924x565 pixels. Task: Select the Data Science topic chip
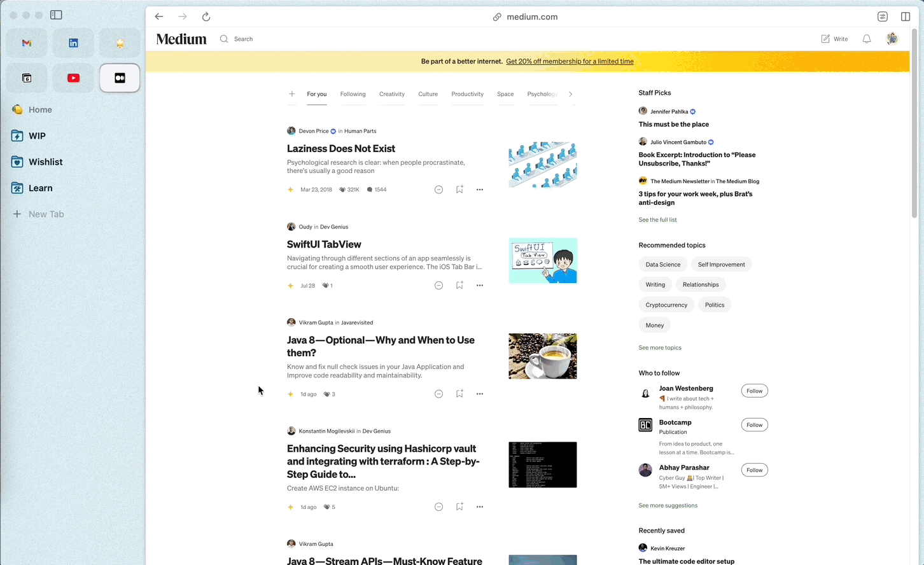tap(663, 265)
